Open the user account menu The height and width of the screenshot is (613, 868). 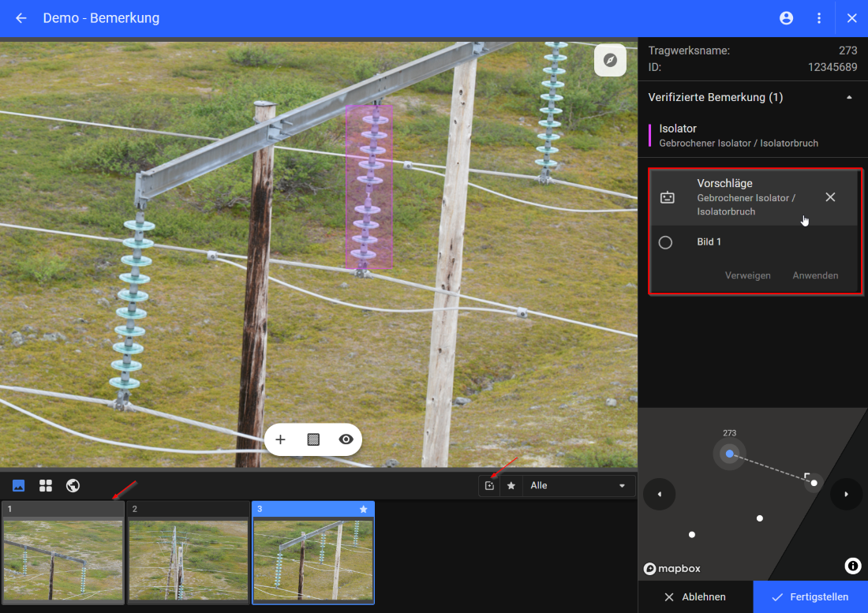click(x=786, y=18)
